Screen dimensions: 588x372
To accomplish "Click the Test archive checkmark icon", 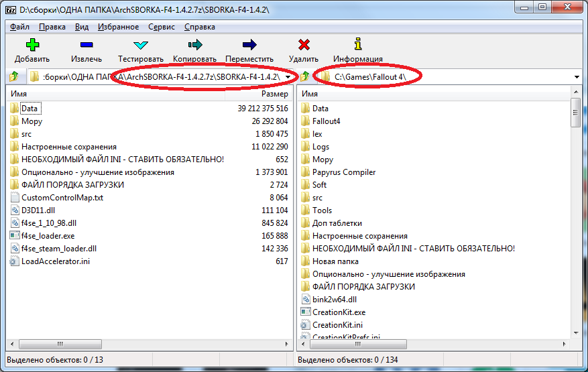I will point(140,46).
